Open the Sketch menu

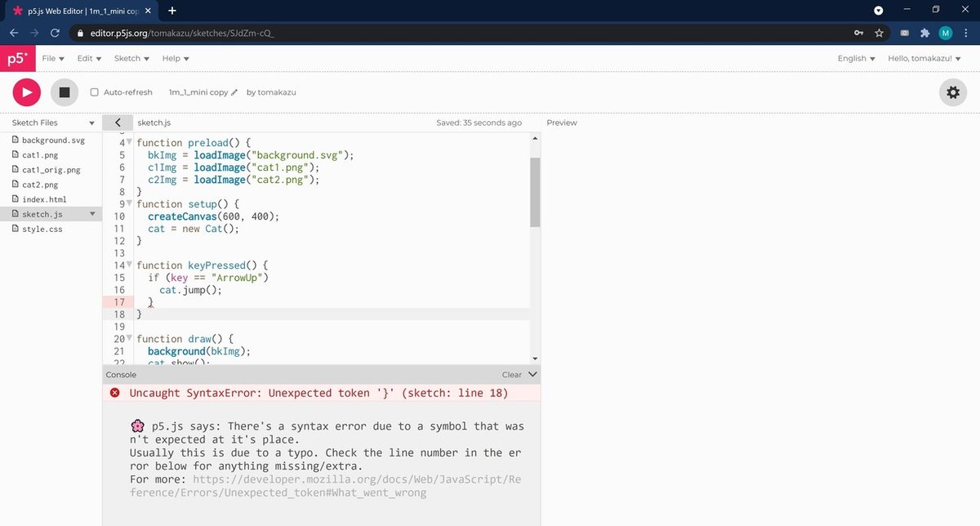(131, 59)
